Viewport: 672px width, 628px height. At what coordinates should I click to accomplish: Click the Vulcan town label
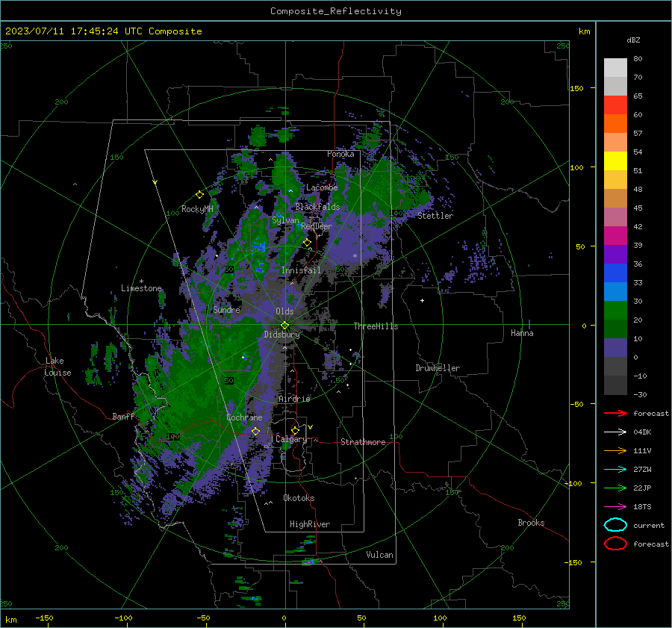point(379,555)
